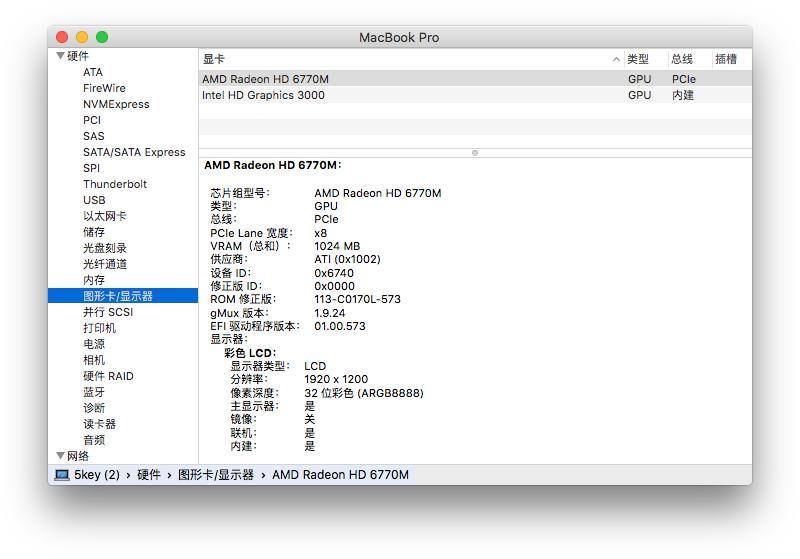800x559 pixels.
Task: Select FireWire in the sidebar
Action: 104,88
